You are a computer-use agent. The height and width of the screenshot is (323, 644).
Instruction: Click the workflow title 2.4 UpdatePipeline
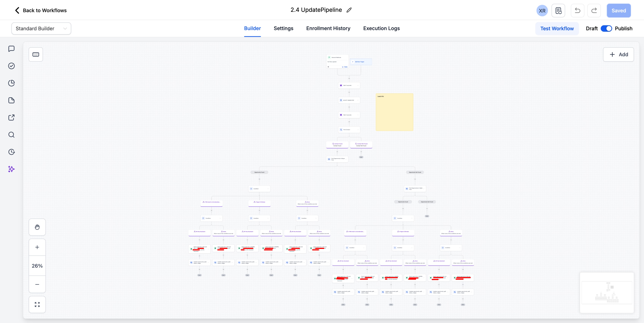click(316, 10)
